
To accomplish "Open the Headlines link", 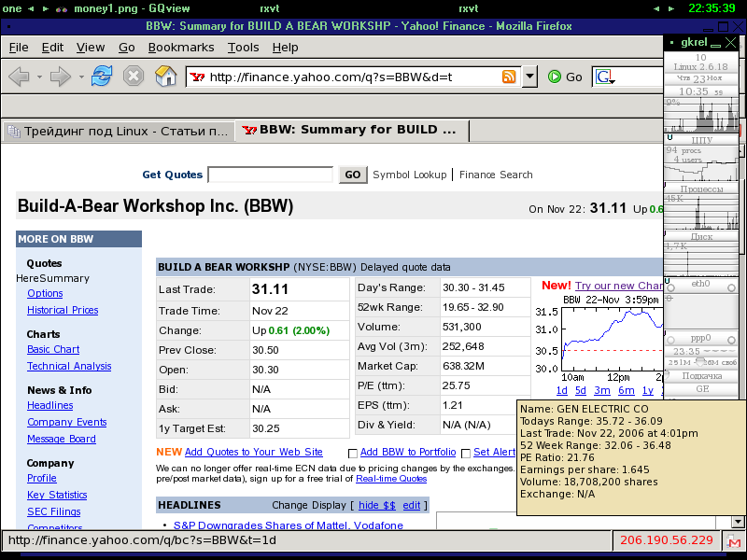I will pyautogui.click(x=50, y=405).
